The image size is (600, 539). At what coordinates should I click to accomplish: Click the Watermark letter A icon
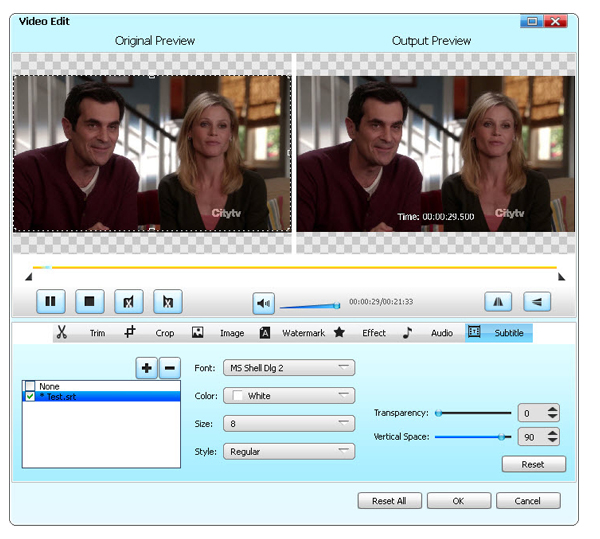pos(265,333)
